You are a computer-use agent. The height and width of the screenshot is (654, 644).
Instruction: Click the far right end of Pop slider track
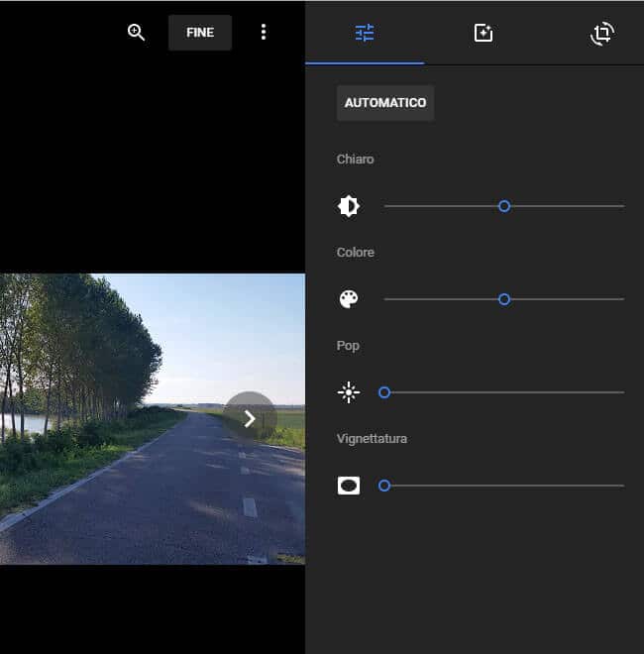621,392
